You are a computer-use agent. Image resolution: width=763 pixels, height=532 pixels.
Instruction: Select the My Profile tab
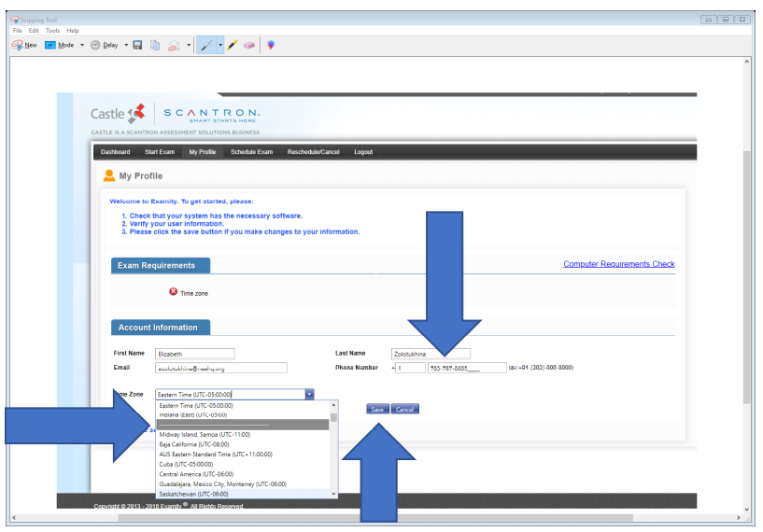coord(203,152)
